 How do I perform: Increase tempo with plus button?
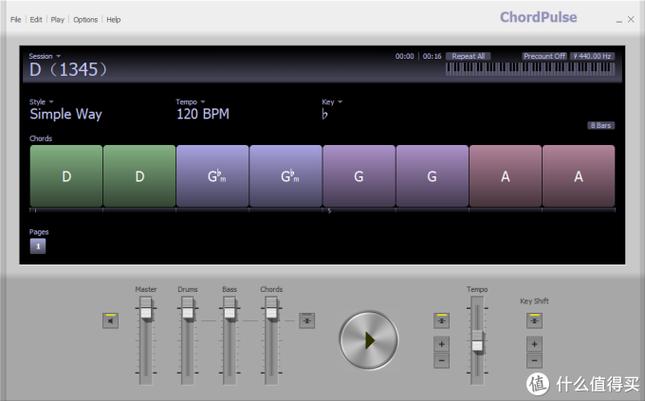441,344
